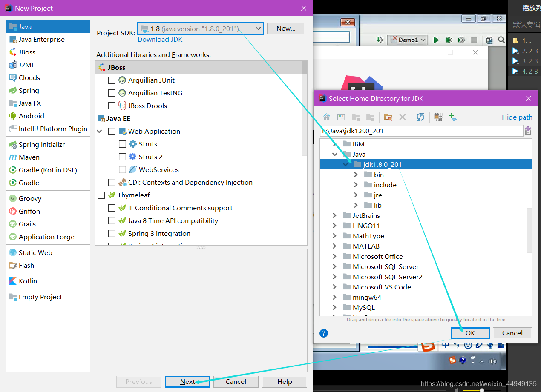Click the Run with Coverage icon

click(461, 40)
